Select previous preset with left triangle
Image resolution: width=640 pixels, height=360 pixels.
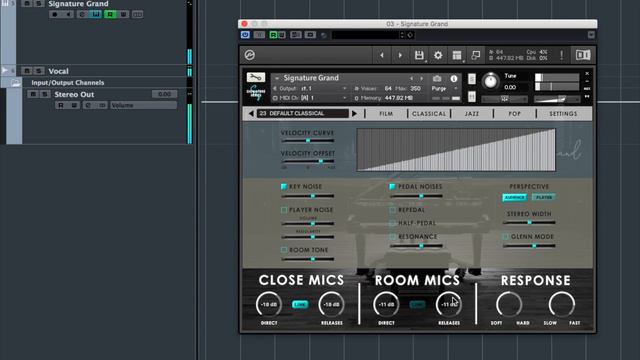click(x=251, y=113)
